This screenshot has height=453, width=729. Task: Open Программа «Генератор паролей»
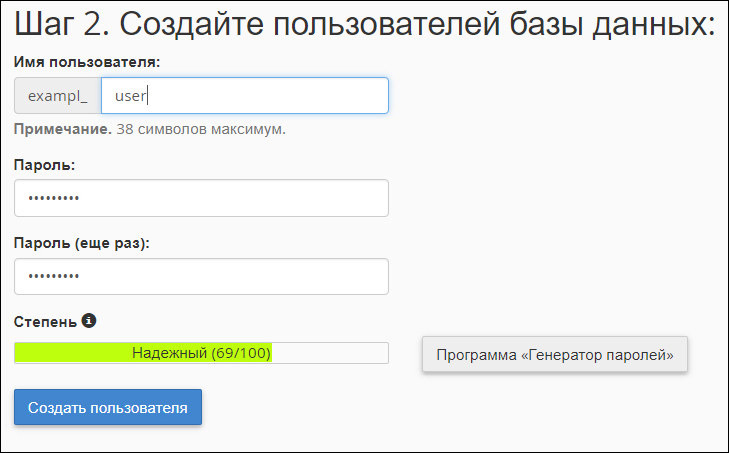click(555, 354)
